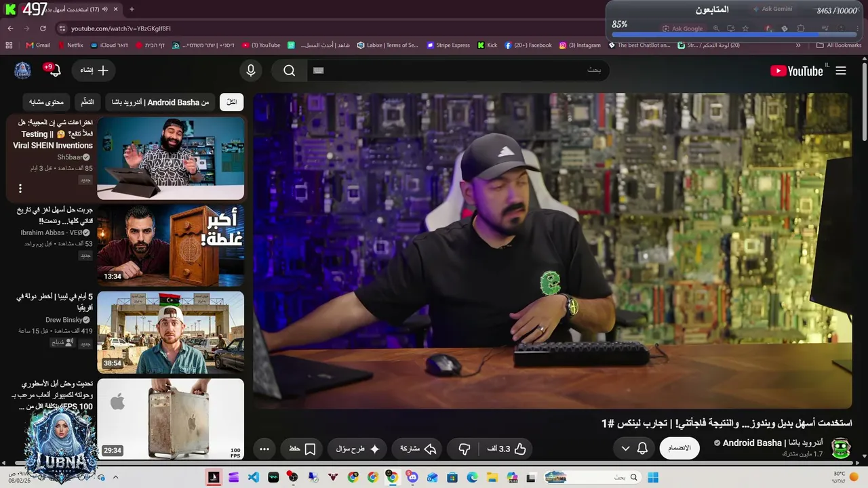Open the Android Basha channel name link
Viewport: 868px width, 488px height.
point(772,443)
